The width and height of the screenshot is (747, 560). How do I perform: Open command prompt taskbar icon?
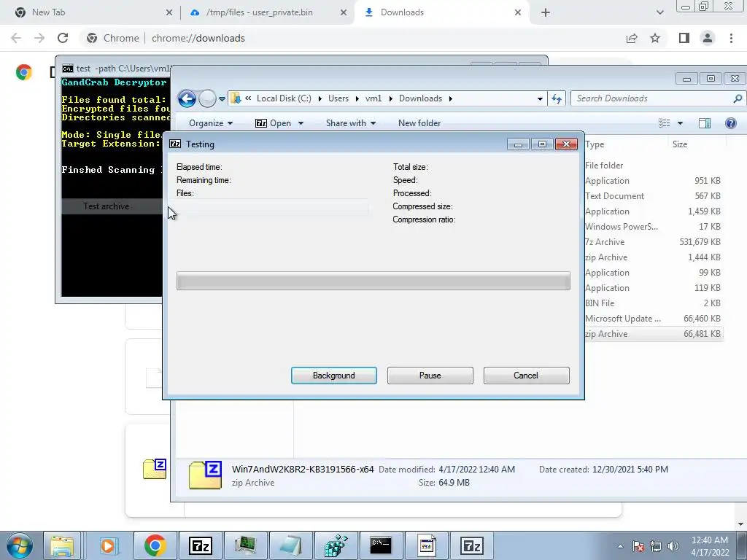(x=381, y=545)
